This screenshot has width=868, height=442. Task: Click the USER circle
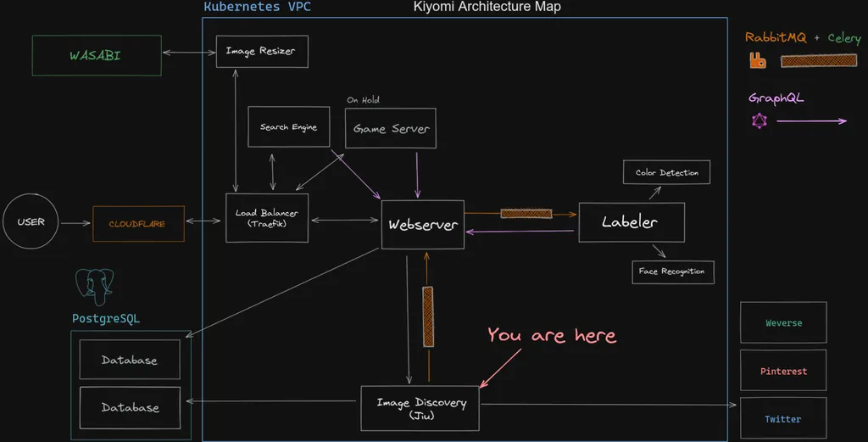click(31, 221)
